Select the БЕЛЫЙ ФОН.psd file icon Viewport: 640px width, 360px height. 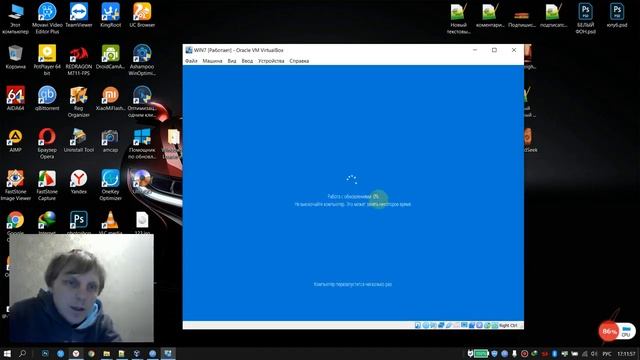[x=585, y=18]
